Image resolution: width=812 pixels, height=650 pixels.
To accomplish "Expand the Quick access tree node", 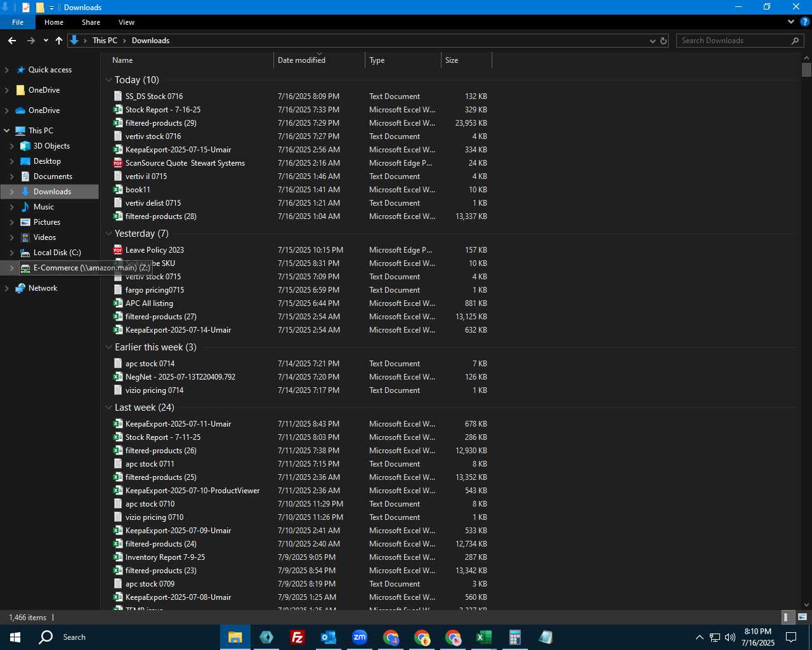I will (x=6, y=70).
